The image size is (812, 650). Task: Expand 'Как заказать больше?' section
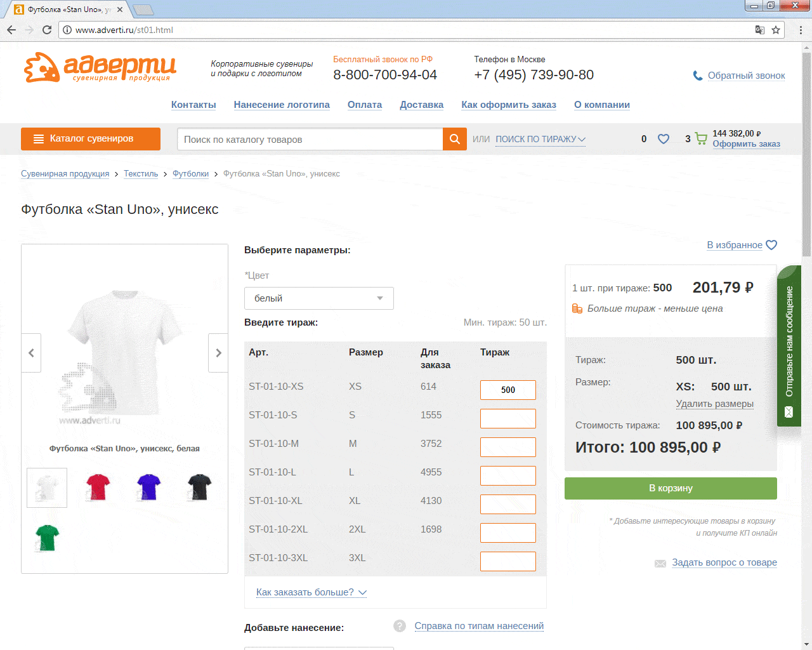311,592
